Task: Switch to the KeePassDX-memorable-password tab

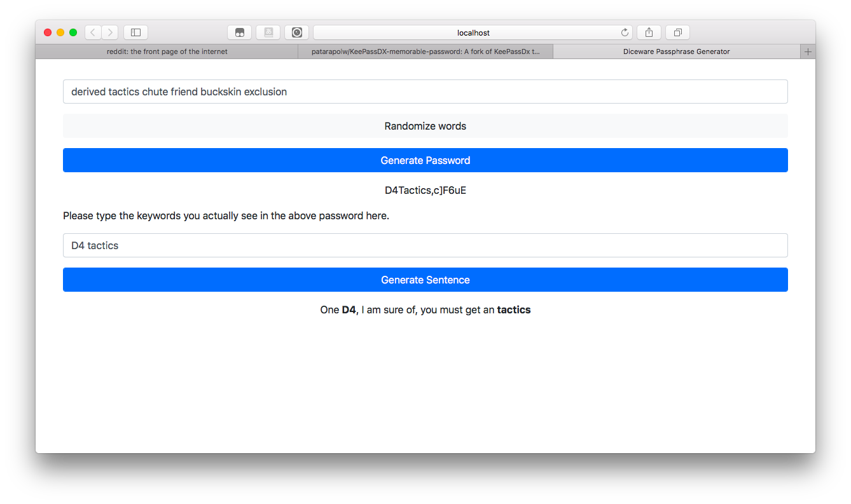Action: coord(425,52)
